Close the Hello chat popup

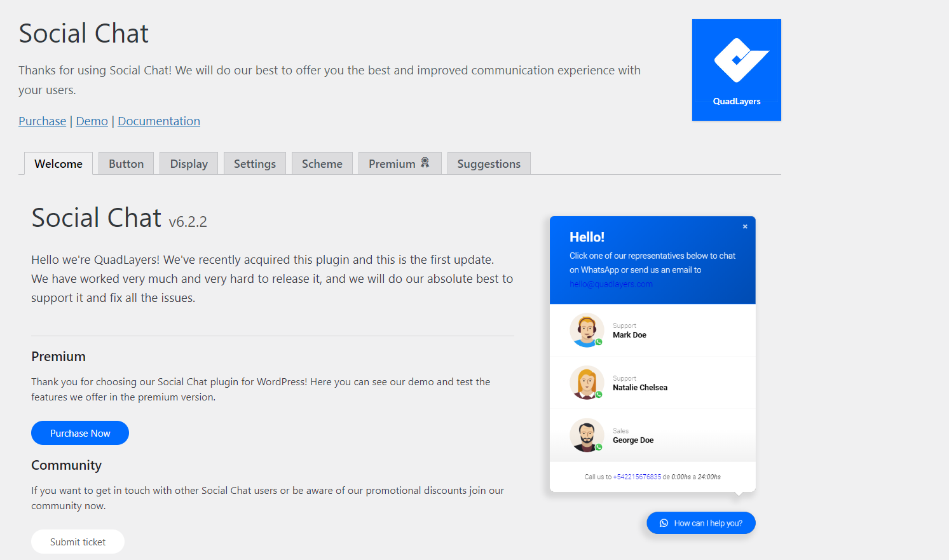[x=745, y=226]
